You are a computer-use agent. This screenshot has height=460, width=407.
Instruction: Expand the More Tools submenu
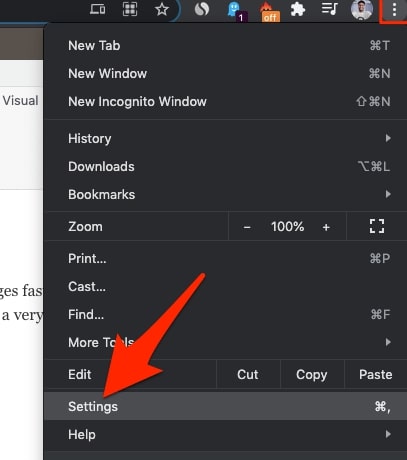pyautogui.click(x=225, y=342)
